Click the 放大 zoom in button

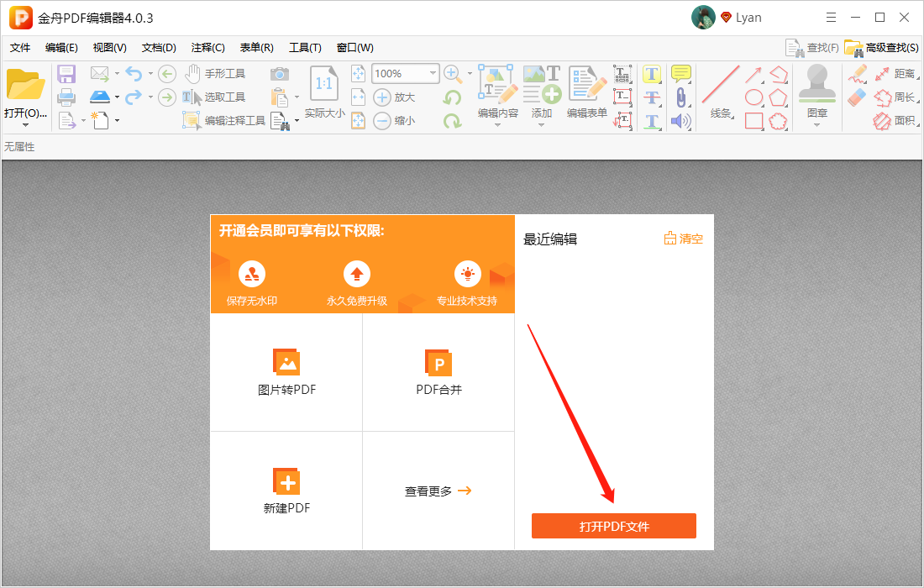pos(394,97)
